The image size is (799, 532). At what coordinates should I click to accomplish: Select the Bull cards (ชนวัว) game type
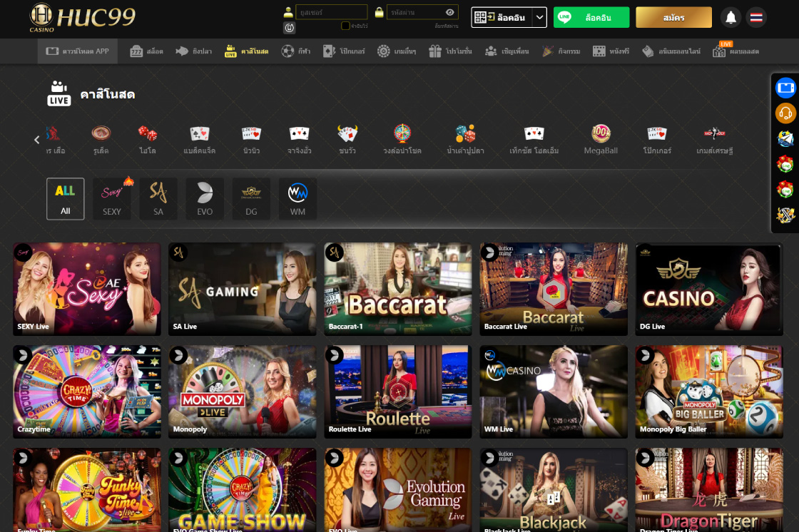pyautogui.click(x=347, y=140)
